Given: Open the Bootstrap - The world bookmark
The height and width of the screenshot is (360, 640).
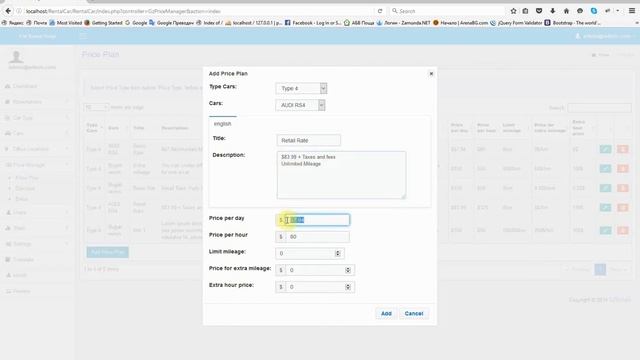Looking at the screenshot, I should coord(573,23).
